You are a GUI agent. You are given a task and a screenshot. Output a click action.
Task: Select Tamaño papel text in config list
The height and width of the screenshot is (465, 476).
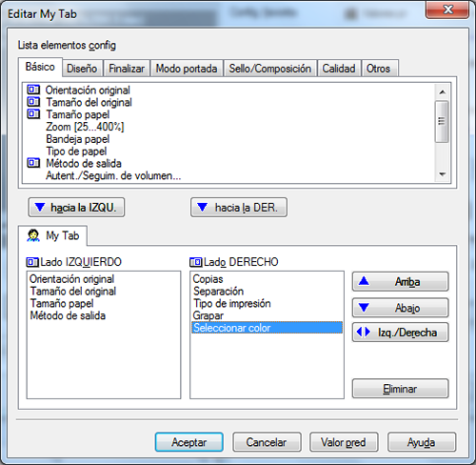point(78,114)
